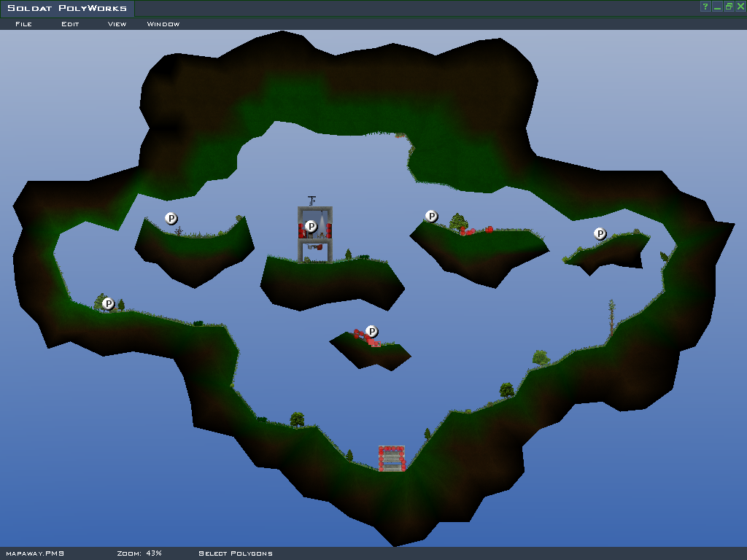
Task: Select the spawn marker on the upper-left floating island
Action: 171,218
